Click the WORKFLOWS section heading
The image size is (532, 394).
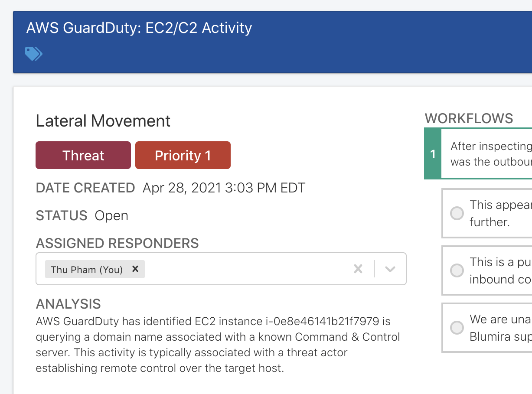pyautogui.click(x=469, y=118)
